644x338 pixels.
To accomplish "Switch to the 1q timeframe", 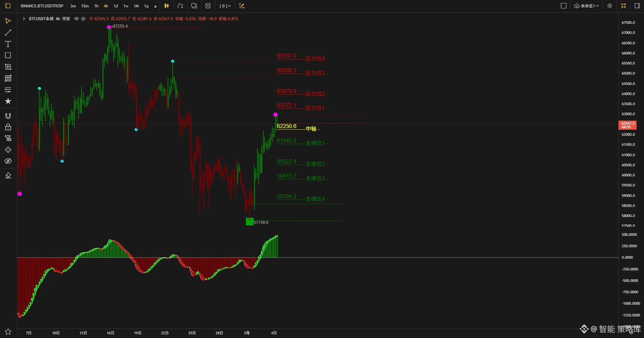I will pos(146,6).
